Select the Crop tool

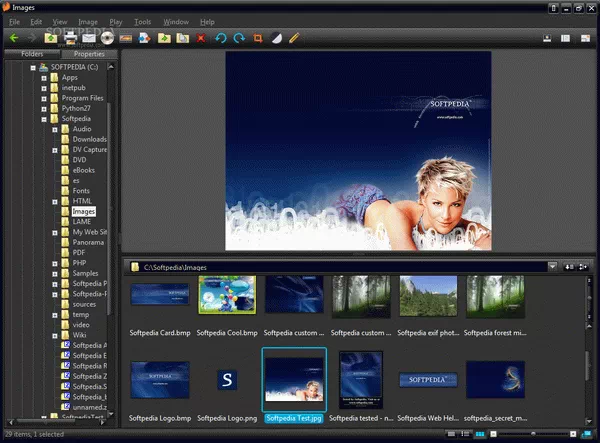click(258, 38)
